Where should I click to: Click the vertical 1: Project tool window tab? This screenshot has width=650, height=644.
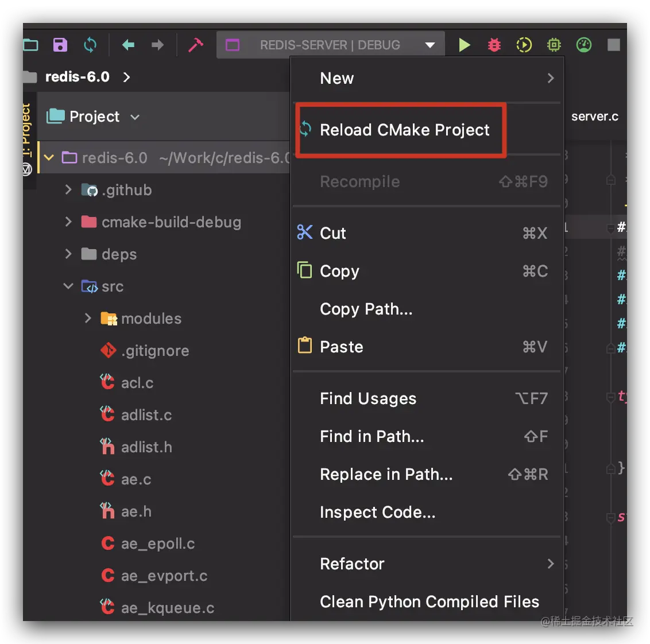point(26,130)
